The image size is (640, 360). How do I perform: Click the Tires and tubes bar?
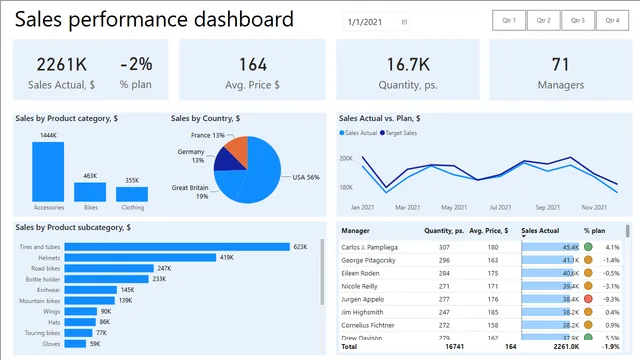(x=177, y=247)
